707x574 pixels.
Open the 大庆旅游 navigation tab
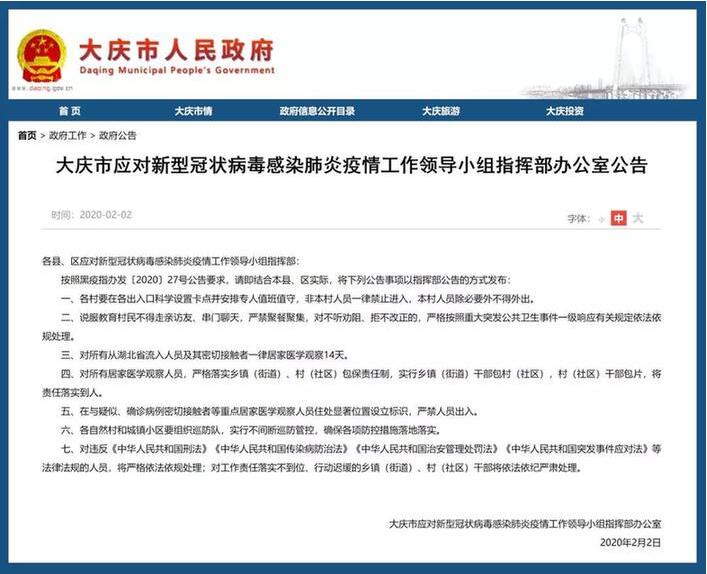440,111
